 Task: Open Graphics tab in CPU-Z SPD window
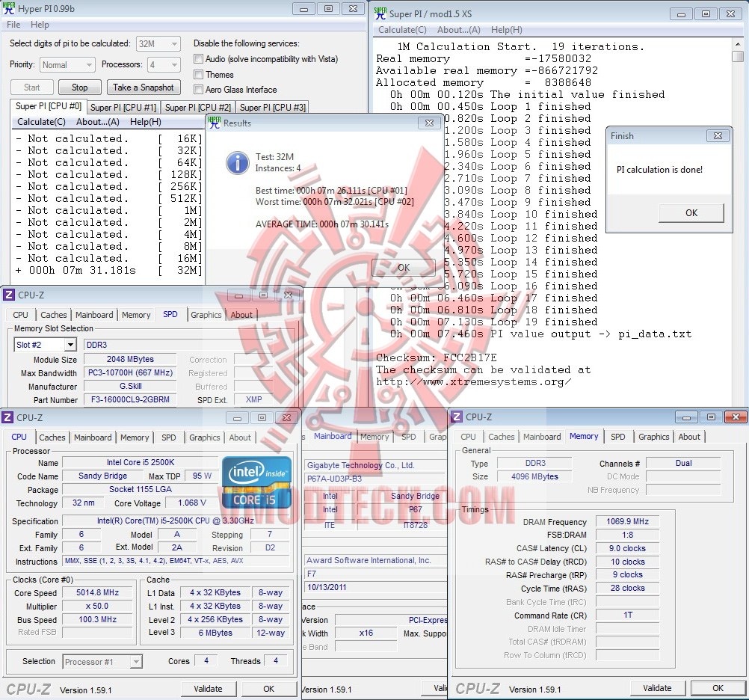pos(206,315)
